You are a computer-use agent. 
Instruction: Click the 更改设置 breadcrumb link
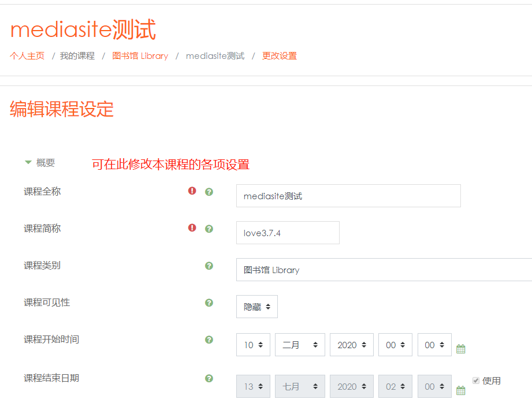280,56
